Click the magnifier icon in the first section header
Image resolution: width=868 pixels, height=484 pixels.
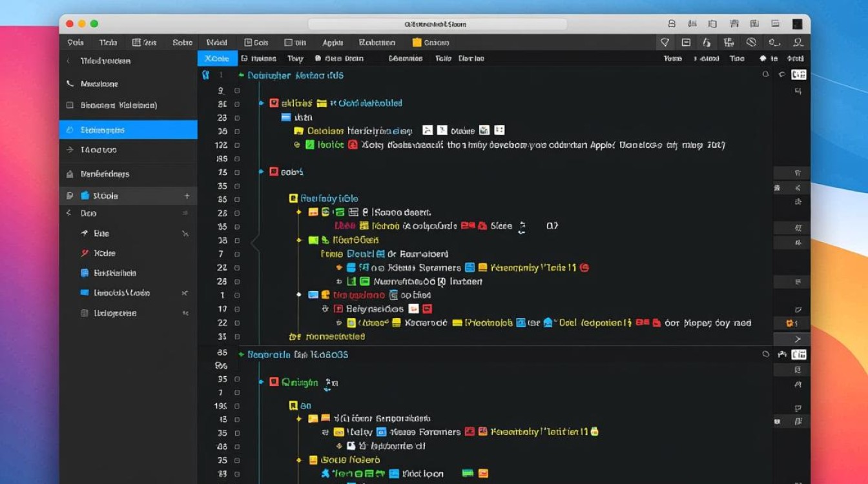[766, 75]
